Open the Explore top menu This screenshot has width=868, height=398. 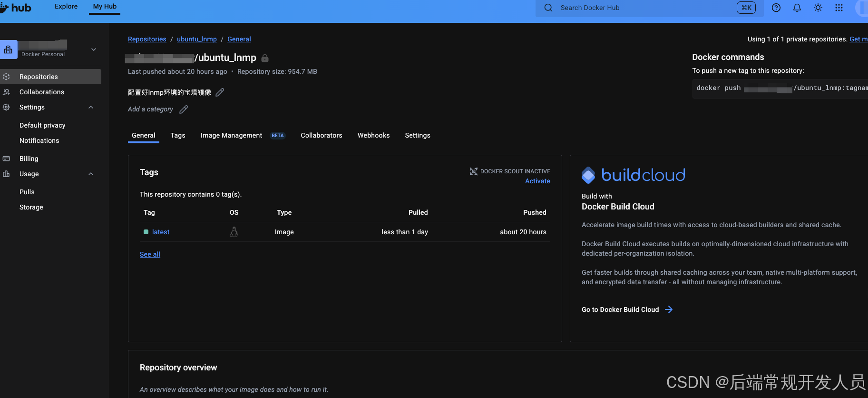pyautogui.click(x=66, y=6)
